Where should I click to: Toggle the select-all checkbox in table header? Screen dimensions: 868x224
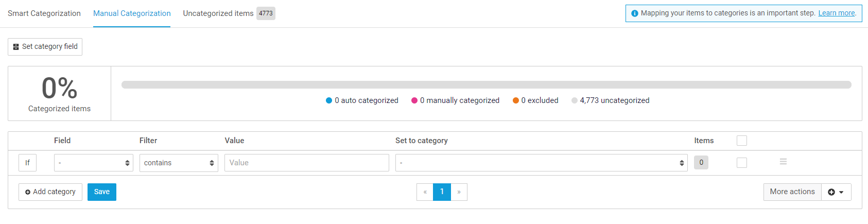pos(742,141)
